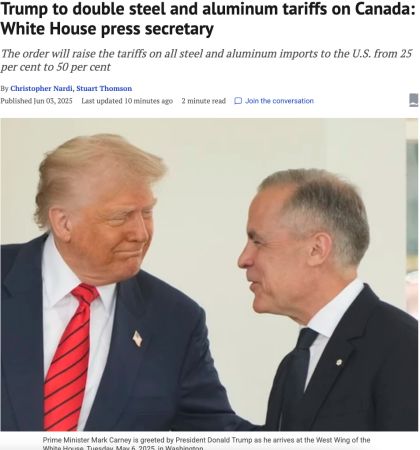Viewport: 420px width, 450px height.
Task: Open Christopher Nardi's author page
Action: 41,88
